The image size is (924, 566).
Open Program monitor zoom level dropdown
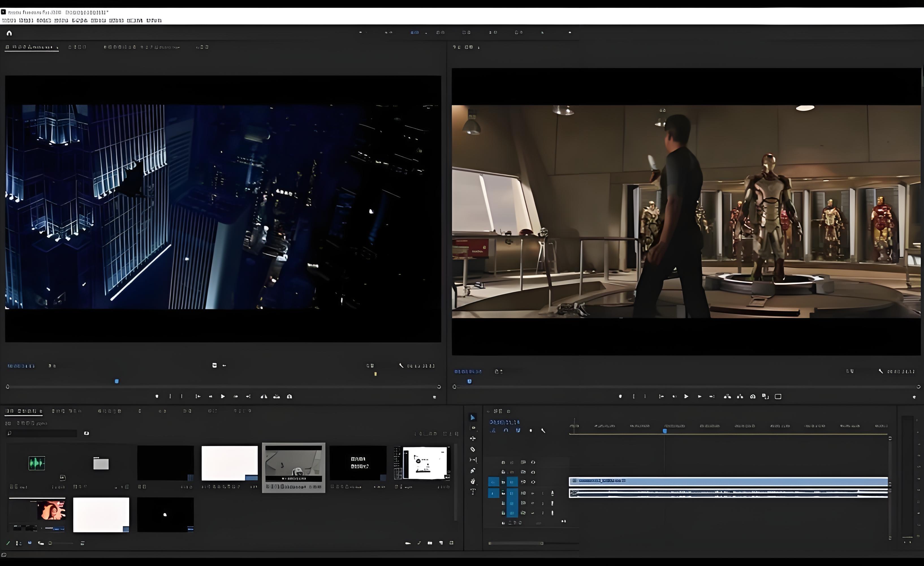(498, 372)
